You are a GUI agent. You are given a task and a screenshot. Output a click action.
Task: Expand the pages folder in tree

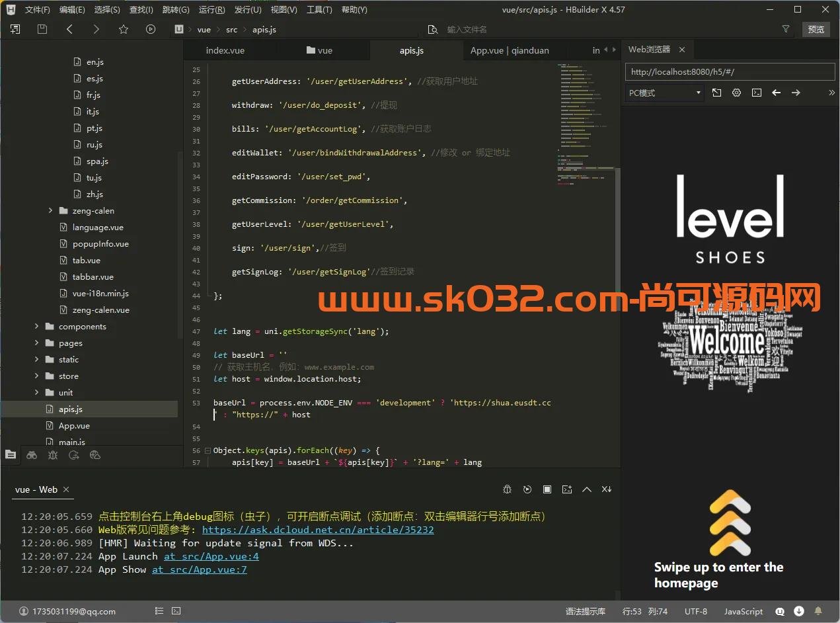(37, 343)
